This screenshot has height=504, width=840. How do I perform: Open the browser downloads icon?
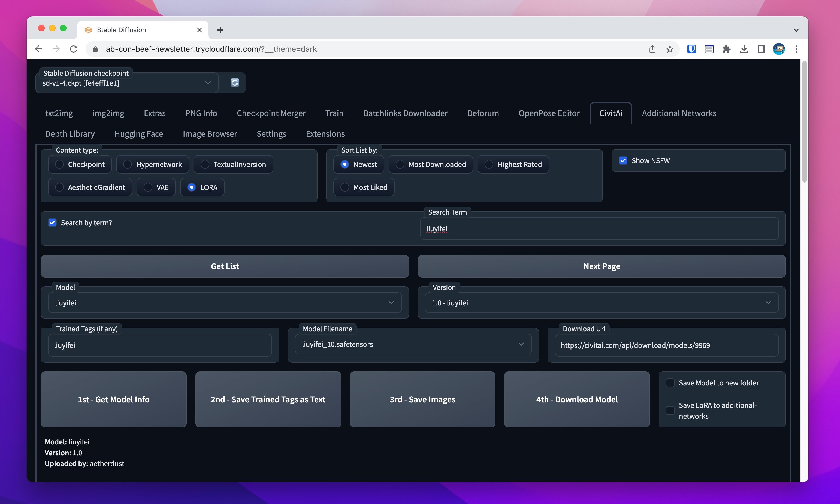tap(744, 49)
